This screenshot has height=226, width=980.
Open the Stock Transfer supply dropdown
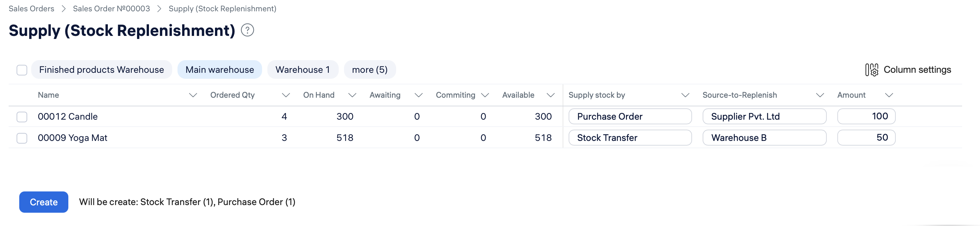tap(630, 138)
